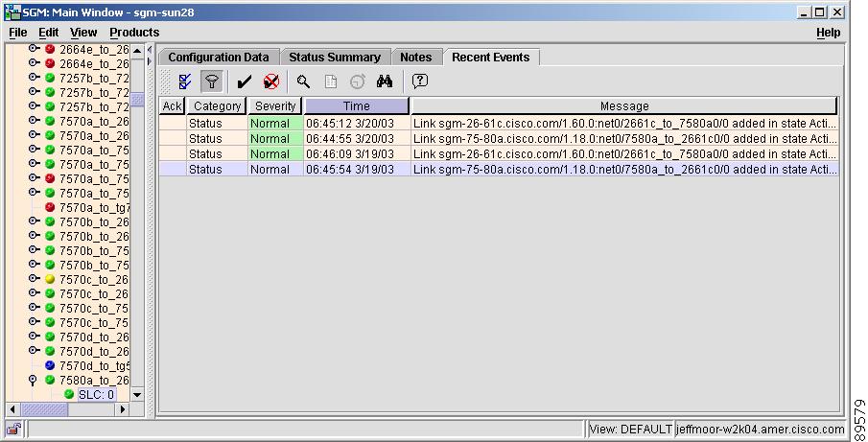Select the 7580a_to_26 tree item
868x442 pixels.
[x=94, y=380]
